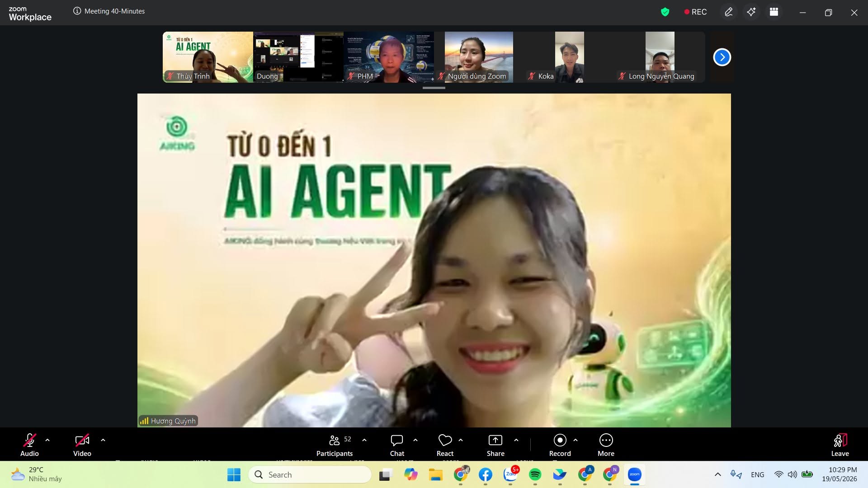
Task: Start camera with Video button
Action: [x=82, y=445]
